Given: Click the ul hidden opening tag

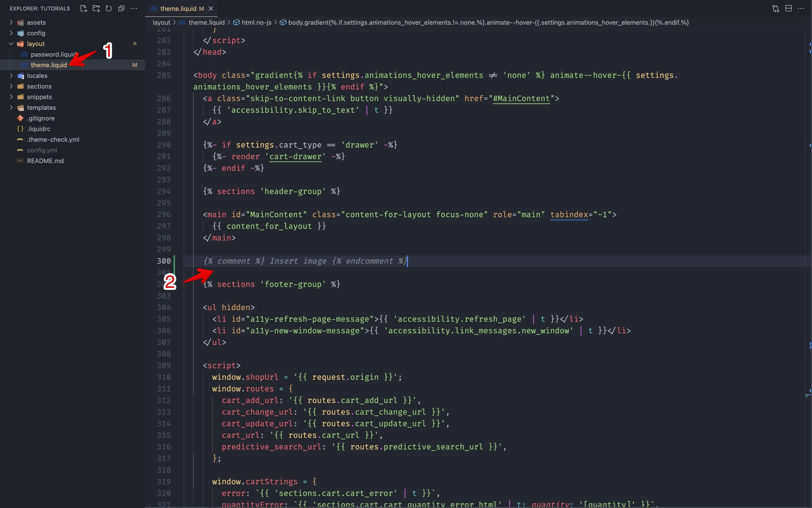Looking at the screenshot, I should point(228,307).
